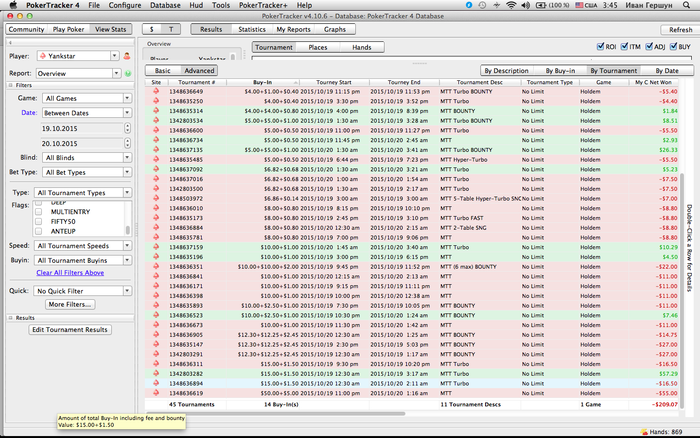This screenshot has height=438, width=700.
Task: Open Spotlight search magnifier
Action: point(686,5)
